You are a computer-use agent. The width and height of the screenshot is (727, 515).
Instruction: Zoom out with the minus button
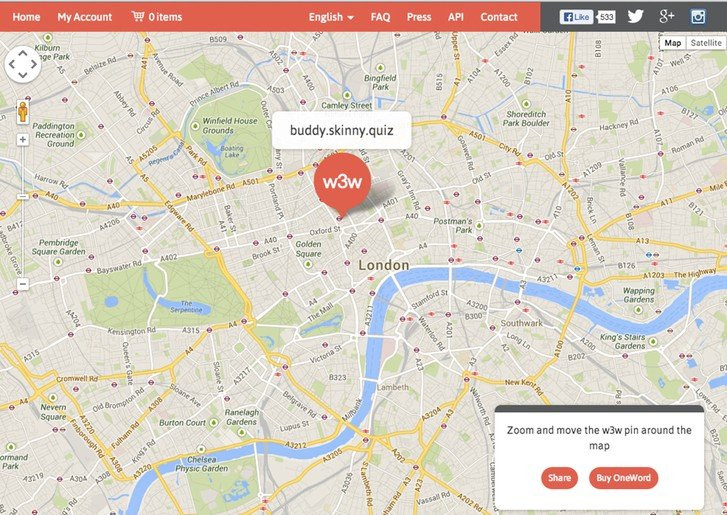23,284
